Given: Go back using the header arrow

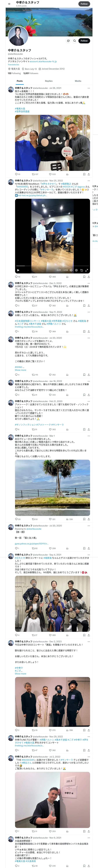Looking at the screenshot, I should point(9,4).
